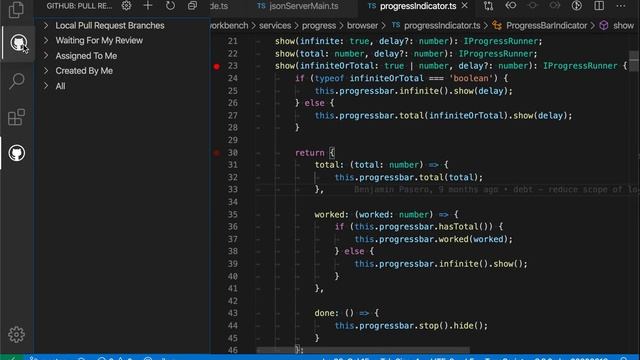This screenshot has width=640, height=360.
Task: Expand the Waiting For My Review chevron
Action: point(46,40)
